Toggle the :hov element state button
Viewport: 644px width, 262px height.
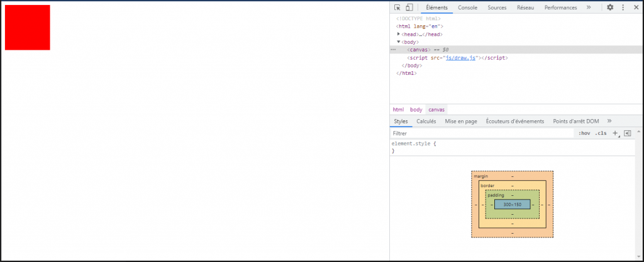click(x=584, y=134)
